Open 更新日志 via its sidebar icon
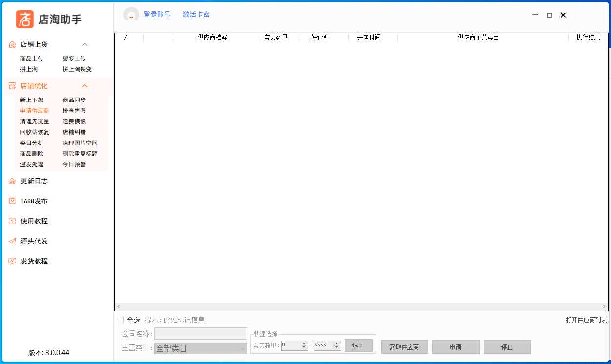This screenshot has width=611, height=364. tap(12, 181)
